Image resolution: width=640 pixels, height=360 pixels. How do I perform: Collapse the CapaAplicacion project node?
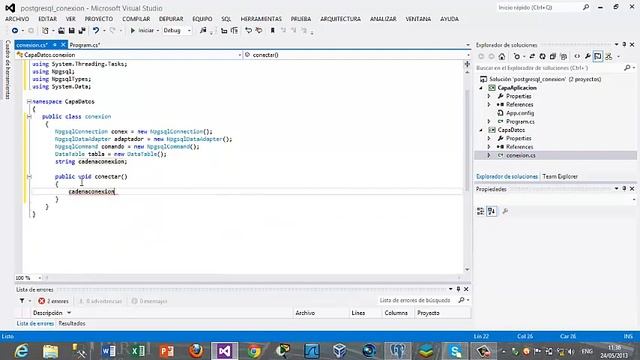481,88
